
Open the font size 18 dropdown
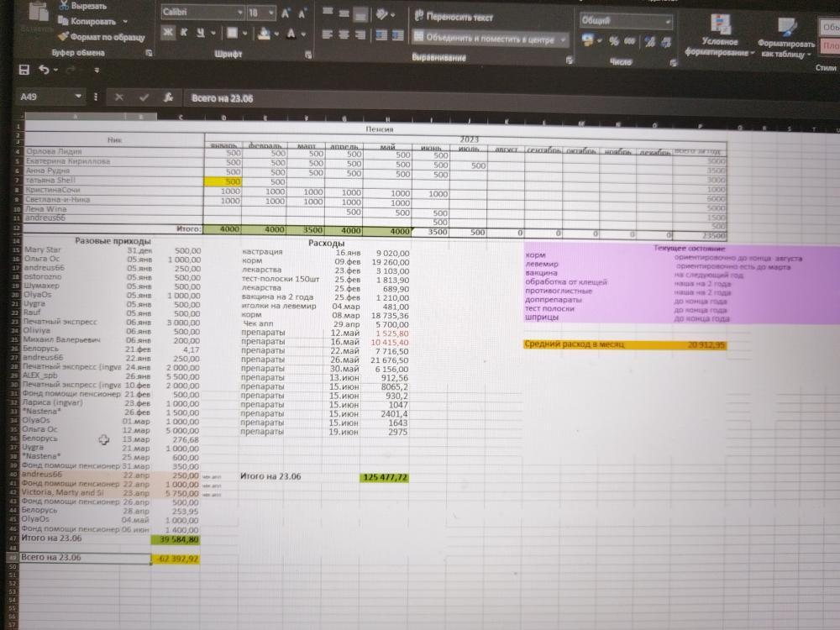(271, 13)
